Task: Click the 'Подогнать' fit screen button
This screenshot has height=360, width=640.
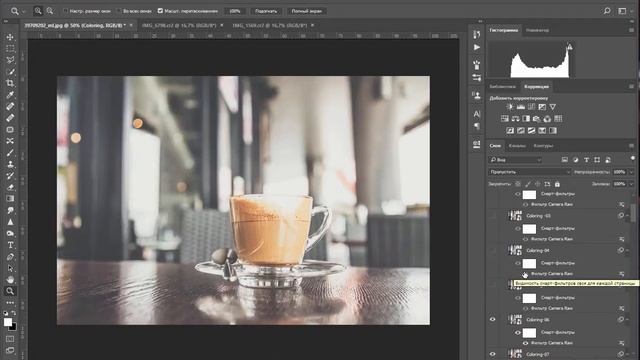Action: tap(266, 11)
